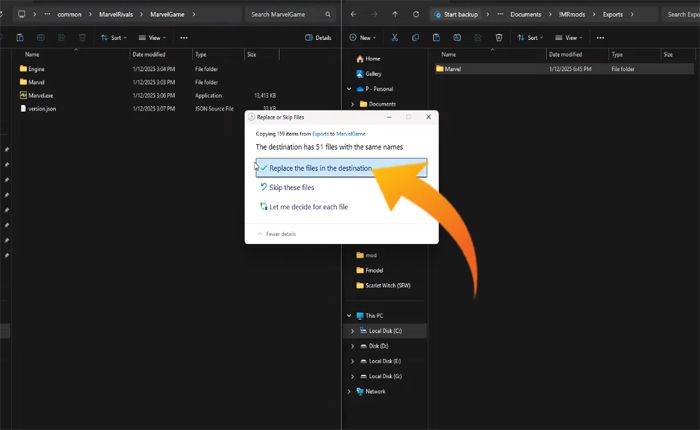Open Gallery in the navigation pane
The height and width of the screenshot is (430, 700).
(372, 73)
